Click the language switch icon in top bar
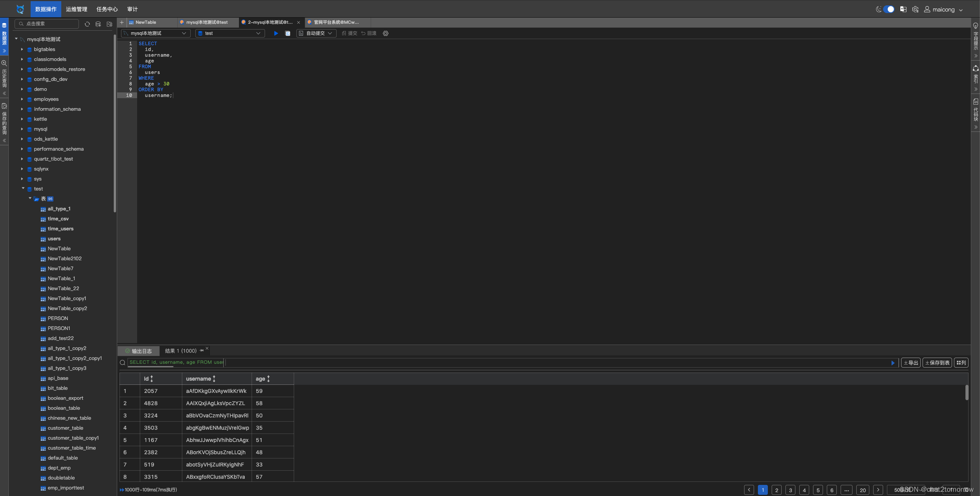This screenshot has width=980, height=496. tap(903, 9)
